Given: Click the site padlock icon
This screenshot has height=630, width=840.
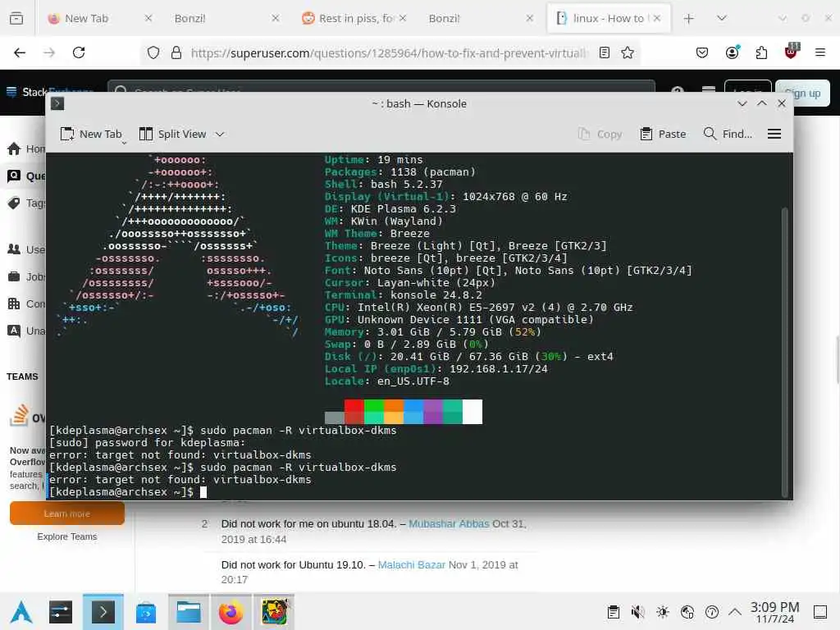Looking at the screenshot, I should click(176, 53).
